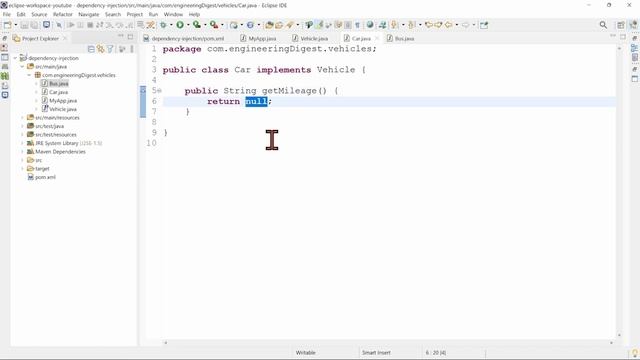Open the Window menu
Image resolution: width=640 pixels, height=360 pixels.
click(173, 14)
